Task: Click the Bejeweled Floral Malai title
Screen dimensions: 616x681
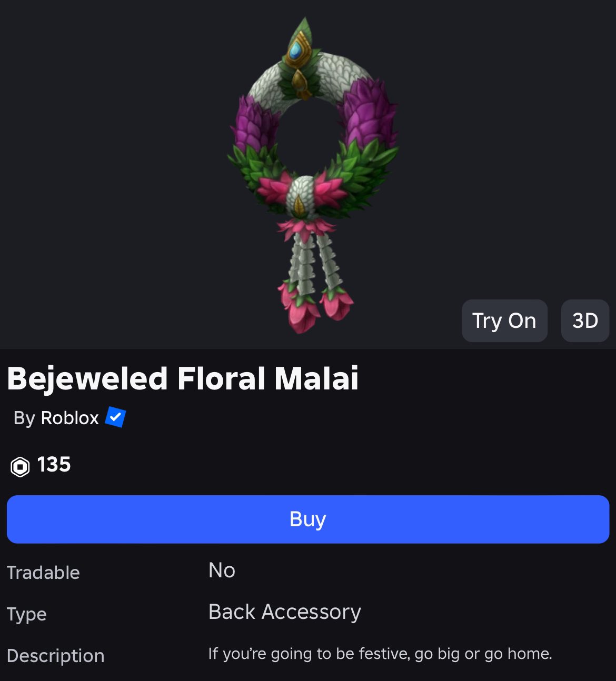Action: pos(183,378)
